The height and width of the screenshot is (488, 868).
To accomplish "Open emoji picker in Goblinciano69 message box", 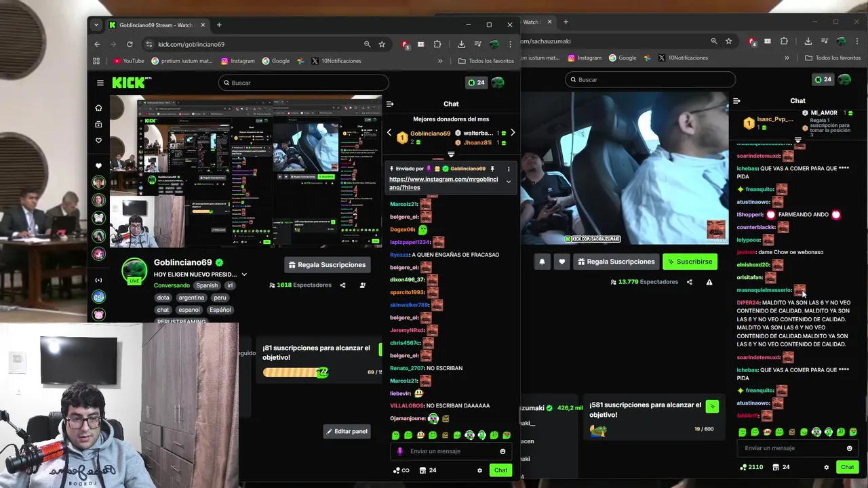I will (502, 451).
